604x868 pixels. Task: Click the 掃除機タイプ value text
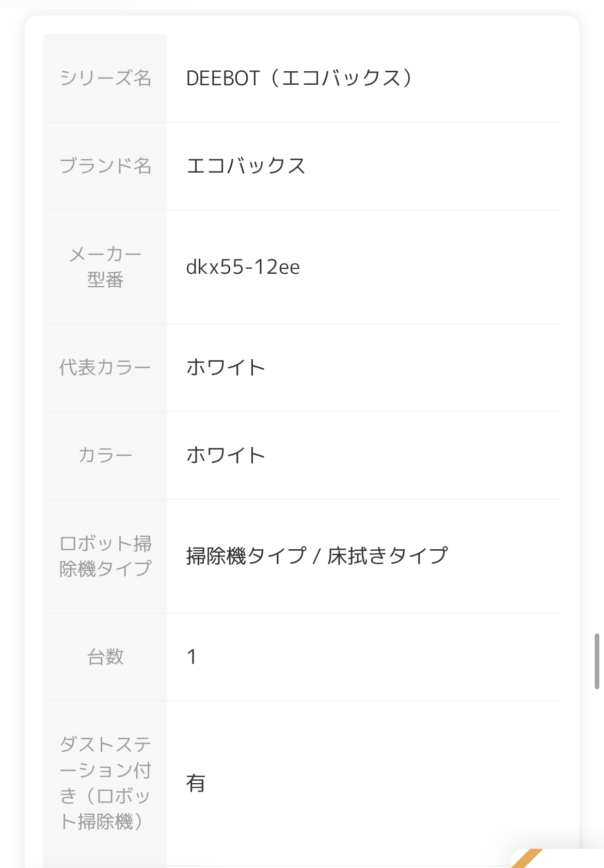tap(246, 556)
